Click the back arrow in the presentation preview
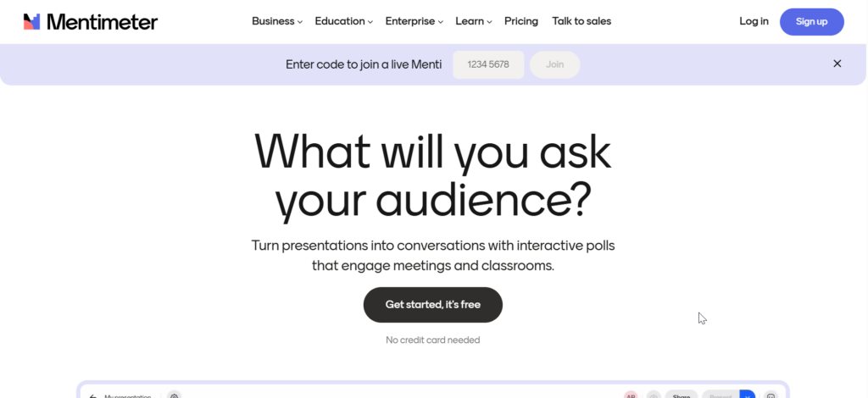The height and width of the screenshot is (398, 868). click(x=92, y=395)
